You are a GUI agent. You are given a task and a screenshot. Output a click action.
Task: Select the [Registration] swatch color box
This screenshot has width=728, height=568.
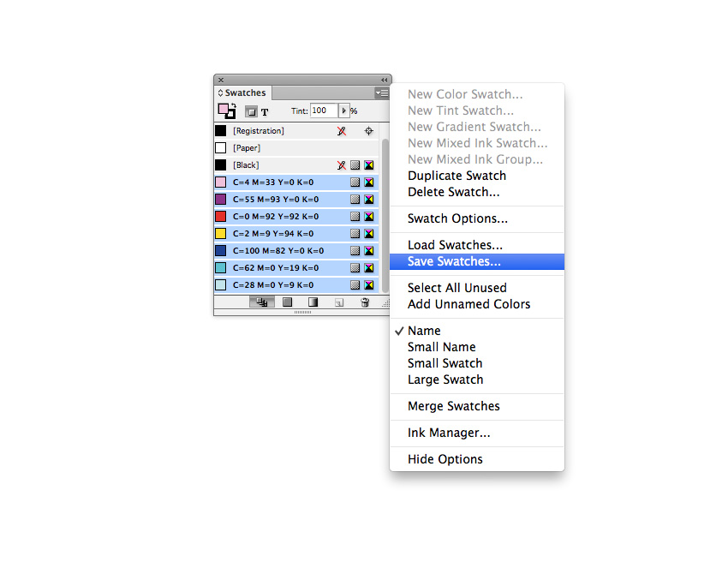[221, 131]
